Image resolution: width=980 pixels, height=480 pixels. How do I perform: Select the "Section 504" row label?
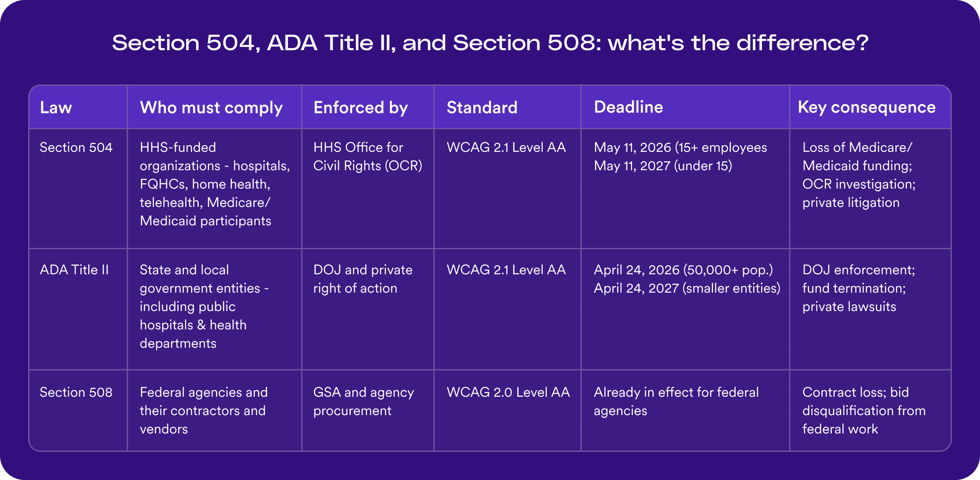point(76,147)
